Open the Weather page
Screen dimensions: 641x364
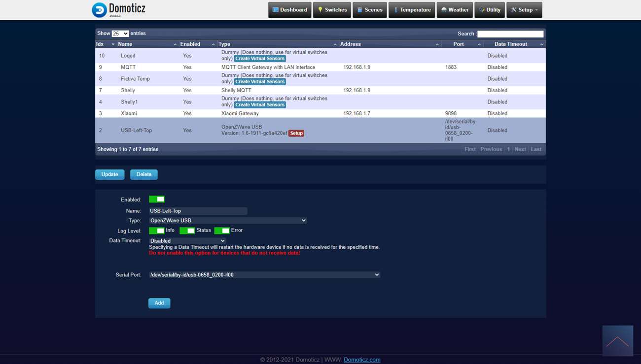(x=454, y=10)
